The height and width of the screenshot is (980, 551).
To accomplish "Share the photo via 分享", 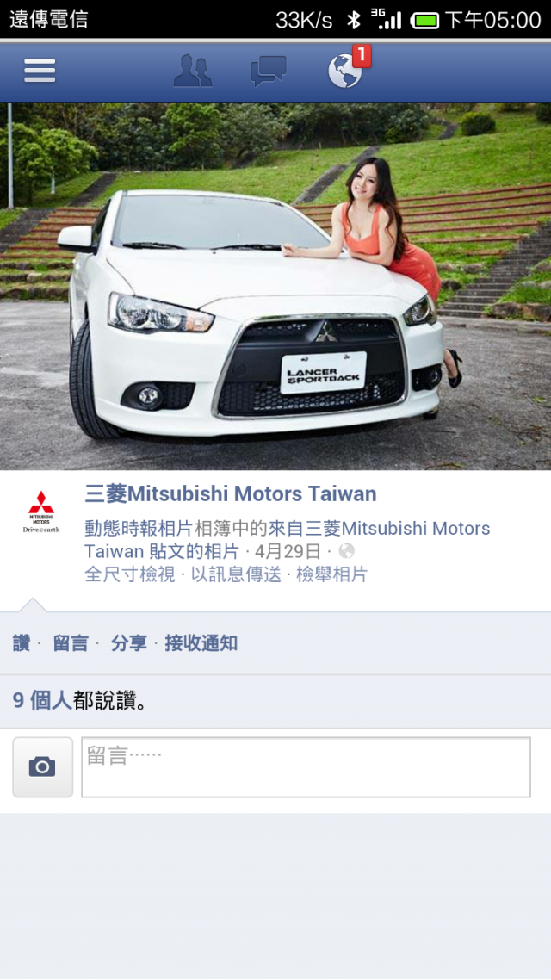I will click(x=128, y=643).
